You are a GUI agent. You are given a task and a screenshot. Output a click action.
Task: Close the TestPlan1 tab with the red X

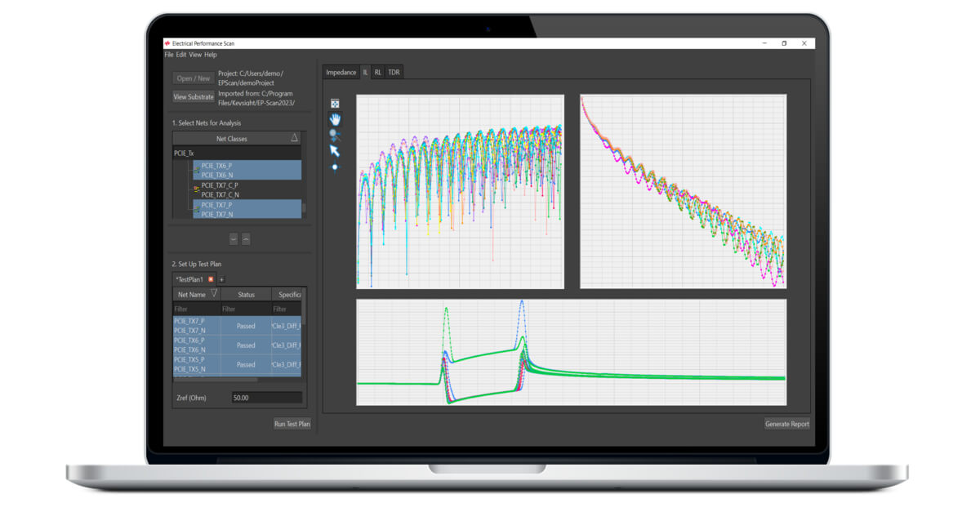211,279
